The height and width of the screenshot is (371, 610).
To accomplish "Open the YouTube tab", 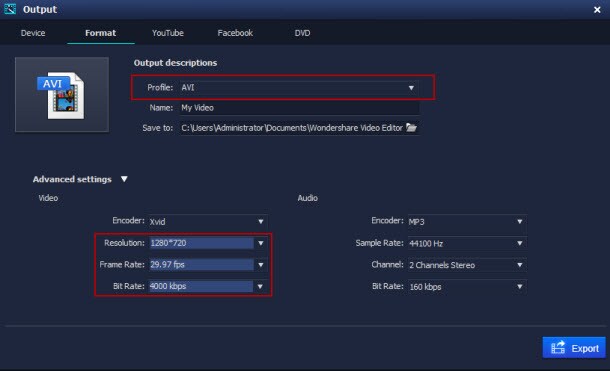I will (168, 33).
